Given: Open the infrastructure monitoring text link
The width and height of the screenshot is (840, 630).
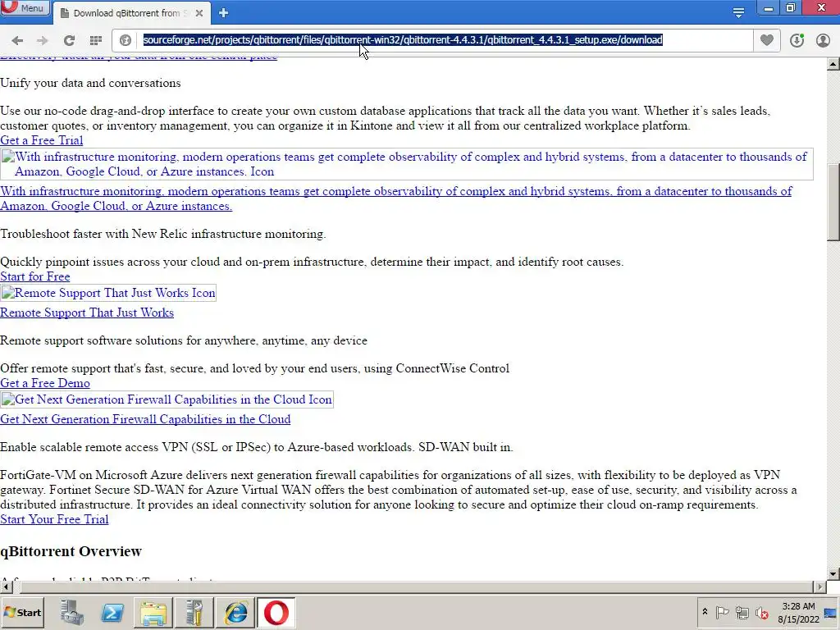Looking at the screenshot, I should [x=396, y=199].
